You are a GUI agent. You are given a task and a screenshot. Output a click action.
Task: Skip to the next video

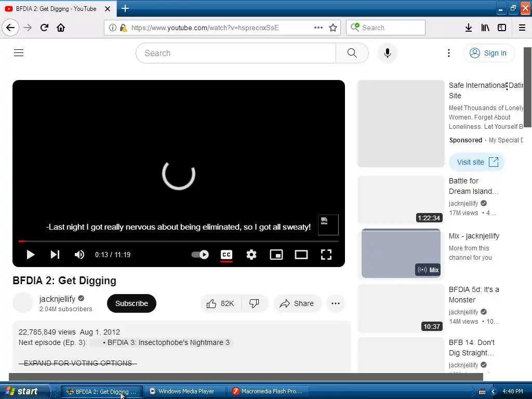coord(55,255)
